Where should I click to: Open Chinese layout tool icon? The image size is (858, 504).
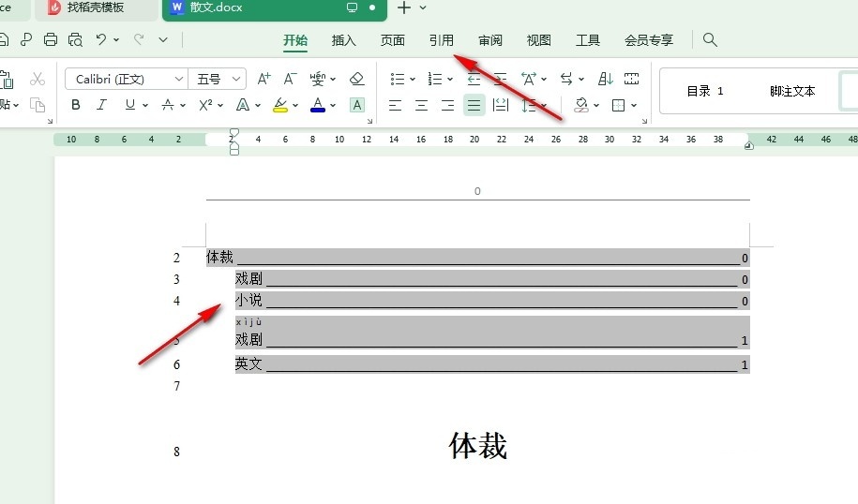[x=529, y=80]
